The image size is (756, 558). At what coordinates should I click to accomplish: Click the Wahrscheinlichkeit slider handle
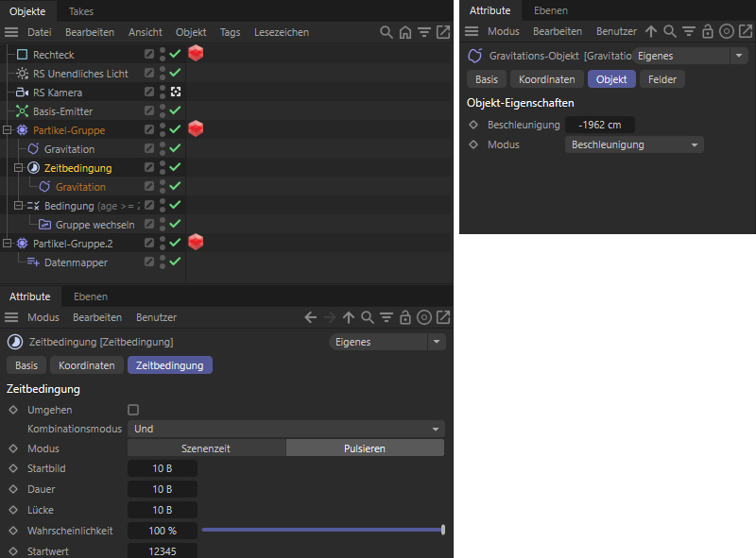(x=443, y=530)
